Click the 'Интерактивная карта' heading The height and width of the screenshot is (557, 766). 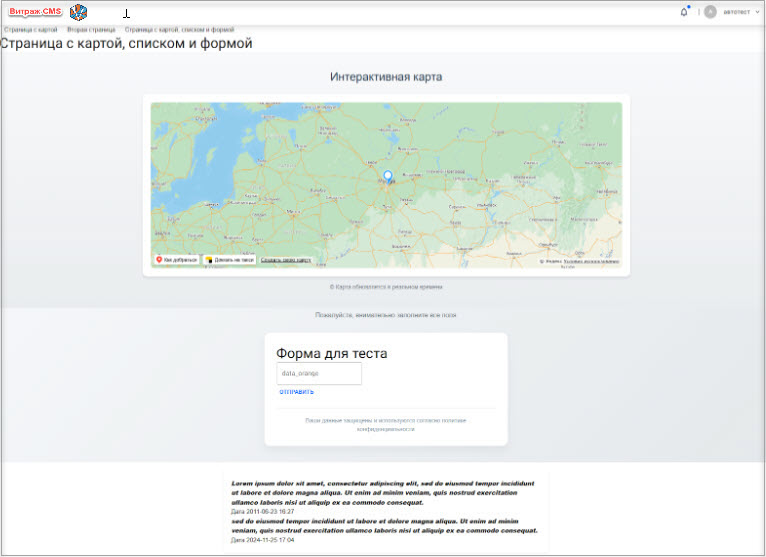[386, 77]
